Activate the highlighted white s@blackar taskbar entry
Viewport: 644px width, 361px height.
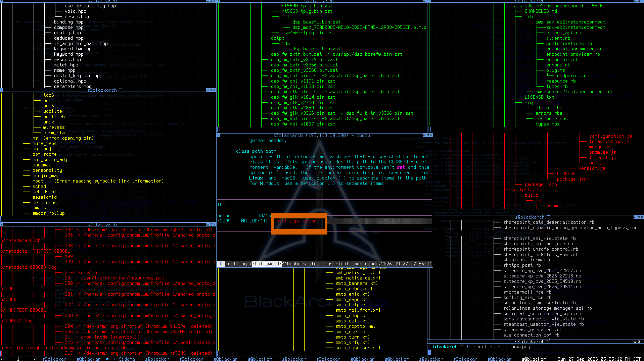point(534,359)
